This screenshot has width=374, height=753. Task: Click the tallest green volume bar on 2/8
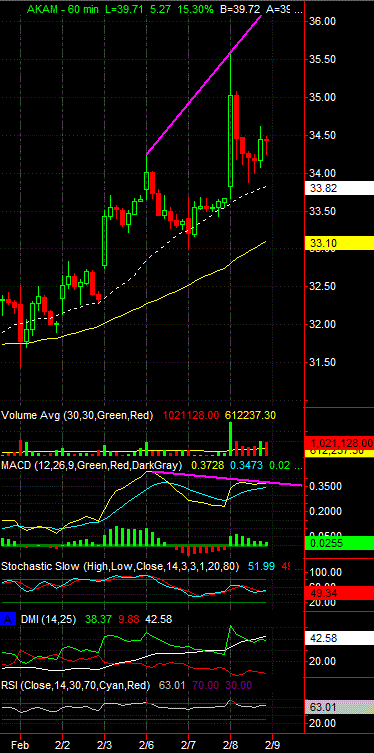pyautogui.click(x=231, y=439)
